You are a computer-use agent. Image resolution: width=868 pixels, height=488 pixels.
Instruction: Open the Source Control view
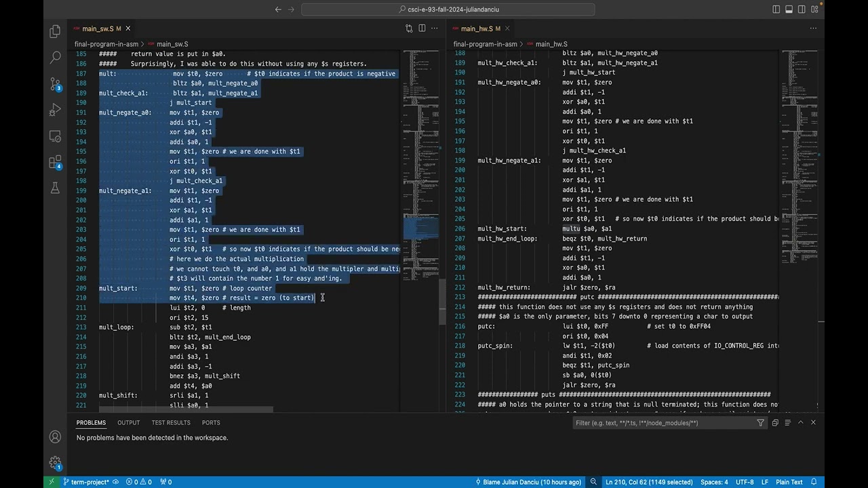coord(56,84)
